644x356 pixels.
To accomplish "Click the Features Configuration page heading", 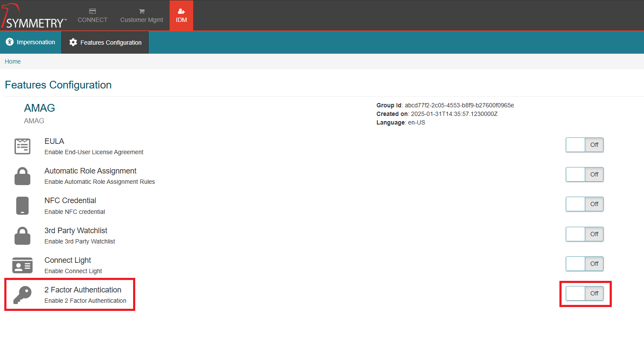I will pyautogui.click(x=58, y=85).
